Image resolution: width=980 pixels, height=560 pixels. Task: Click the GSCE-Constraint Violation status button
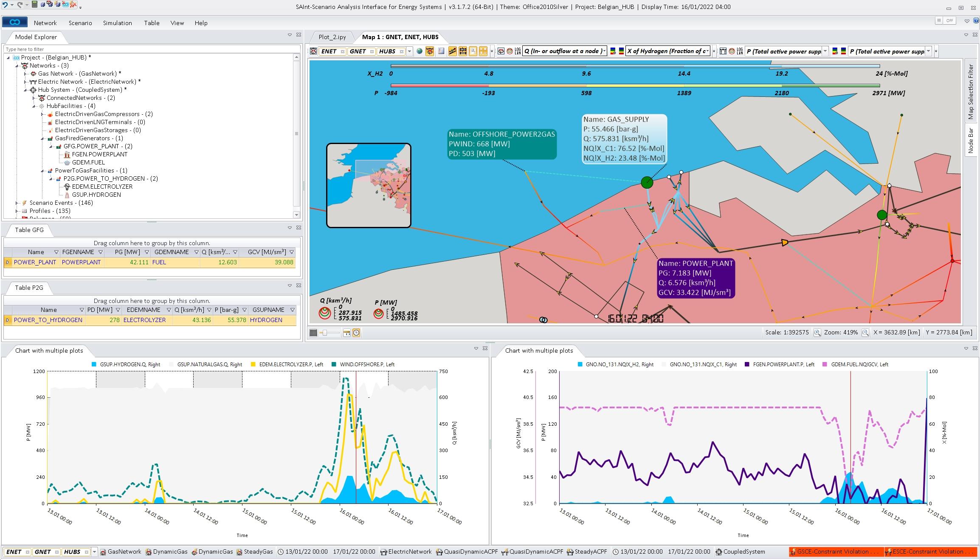coord(836,552)
